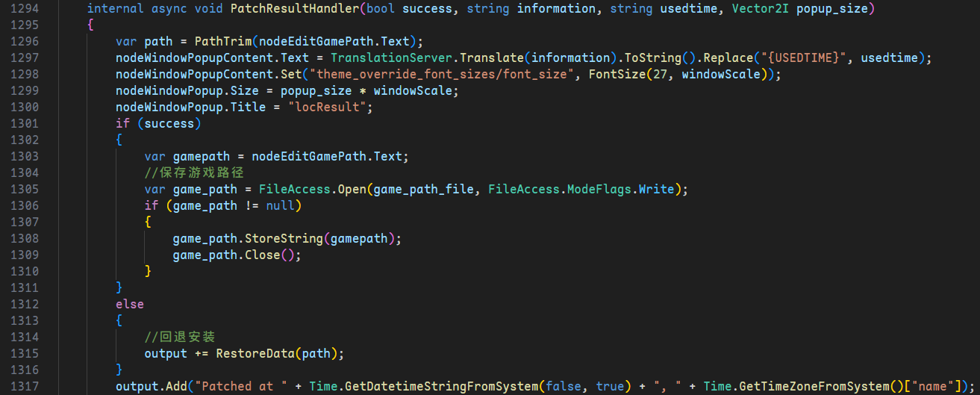Viewport: 980px width, 395px height.
Task: Click the 'async' keyword in the method signature
Action: tap(169, 8)
